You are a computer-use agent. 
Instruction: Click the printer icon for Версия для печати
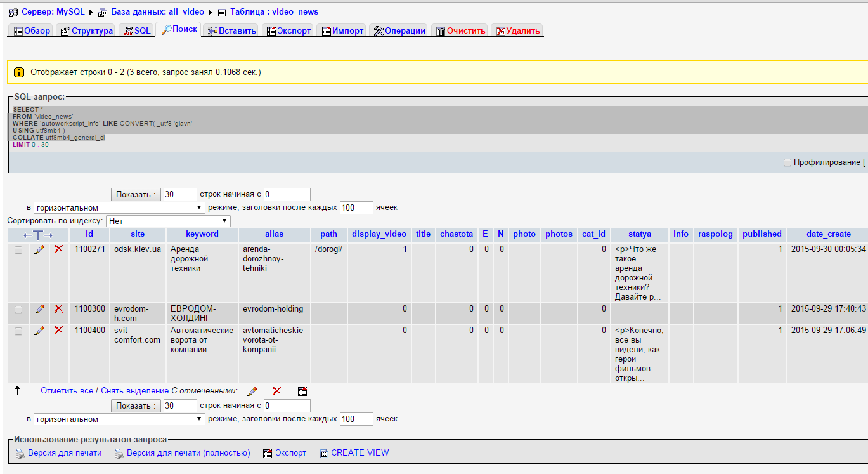click(x=20, y=453)
